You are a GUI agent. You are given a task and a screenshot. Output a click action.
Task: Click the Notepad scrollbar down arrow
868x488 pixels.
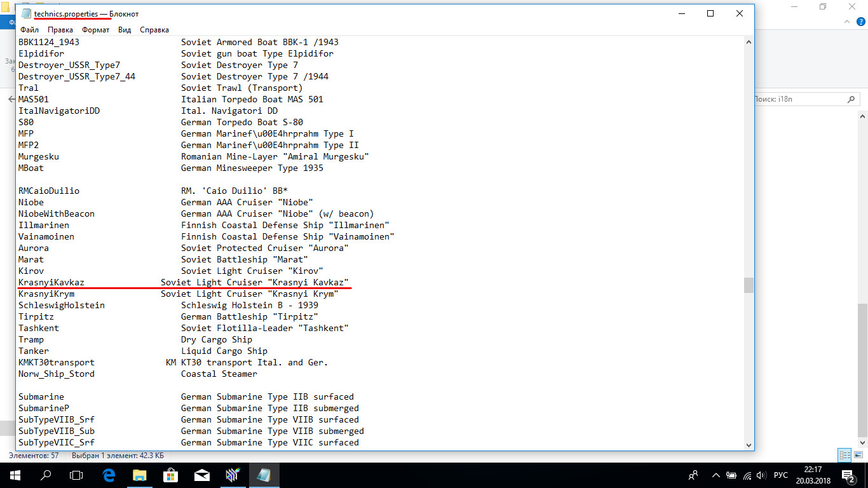749,445
